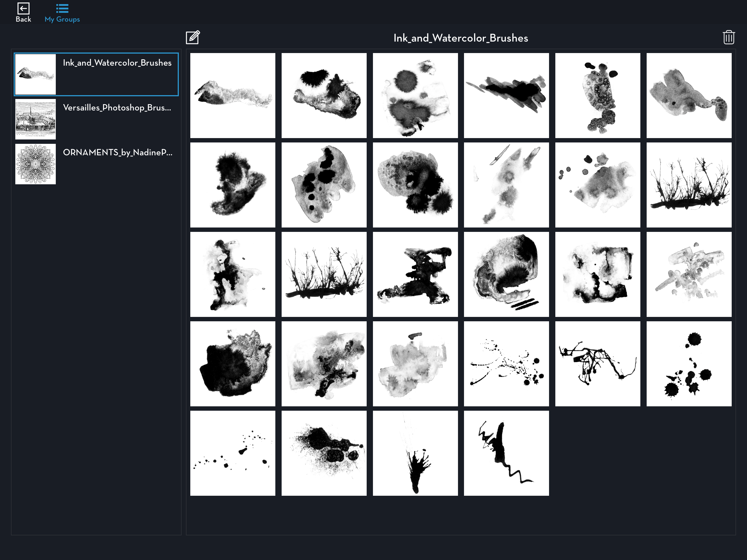
Task: Click the Ink_and_Watercolor_Brushes title heading
Action: pos(461,38)
